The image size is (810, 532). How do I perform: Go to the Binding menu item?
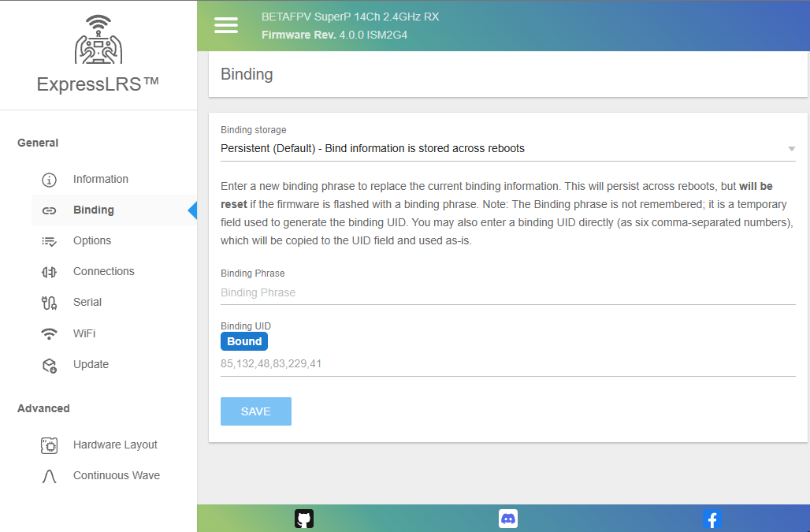point(94,210)
